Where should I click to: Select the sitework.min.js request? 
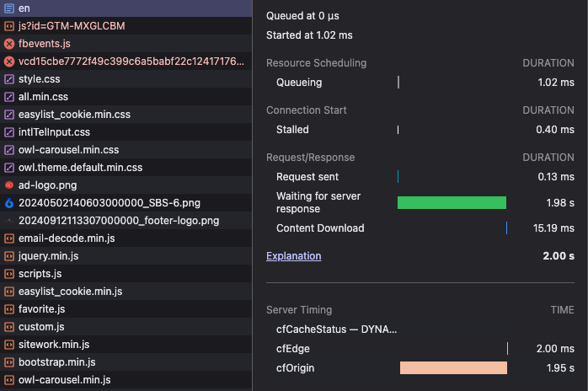point(53,345)
